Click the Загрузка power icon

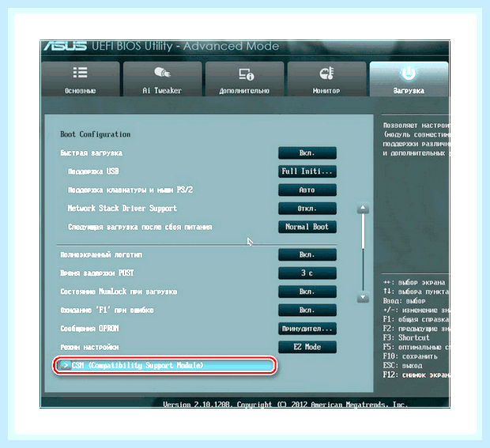tap(409, 73)
